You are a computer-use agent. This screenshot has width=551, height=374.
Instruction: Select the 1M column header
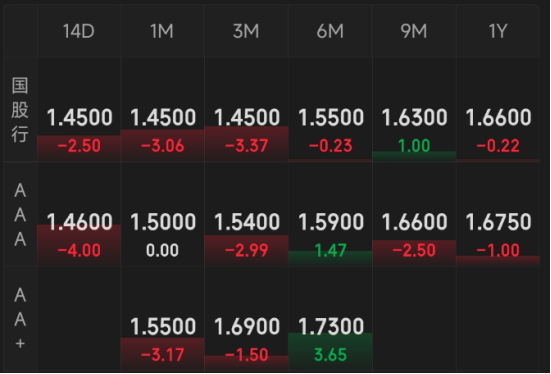162,31
